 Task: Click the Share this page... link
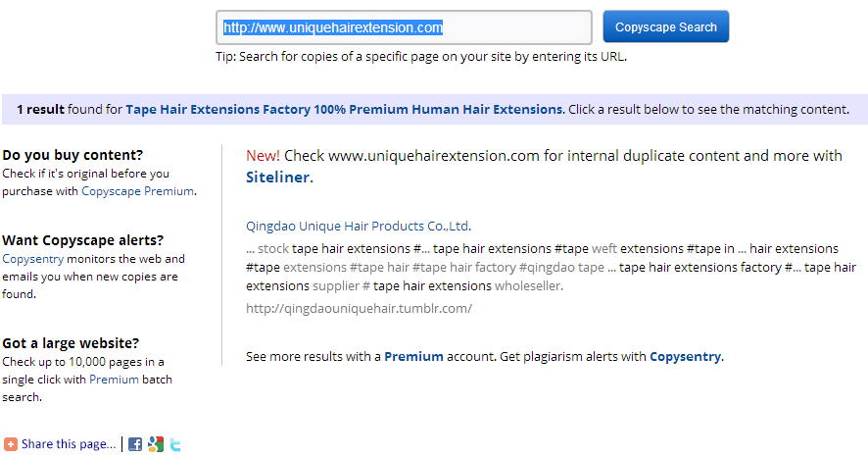point(69,444)
